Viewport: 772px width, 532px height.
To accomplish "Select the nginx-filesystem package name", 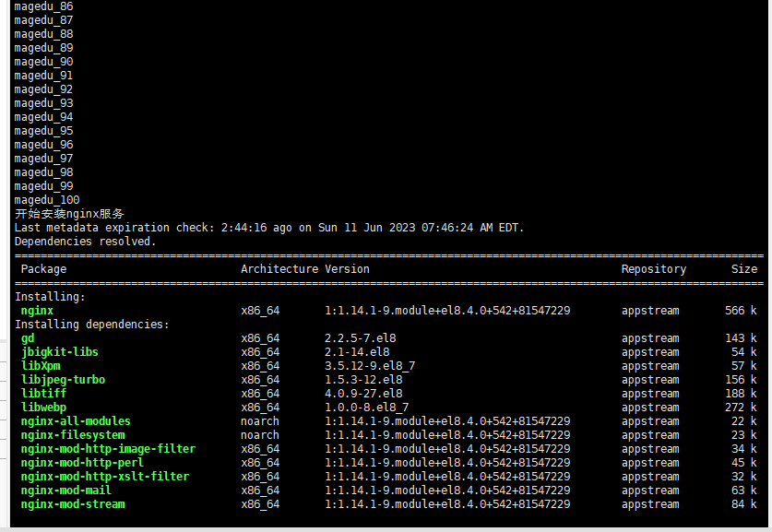I will click(x=73, y=435).
